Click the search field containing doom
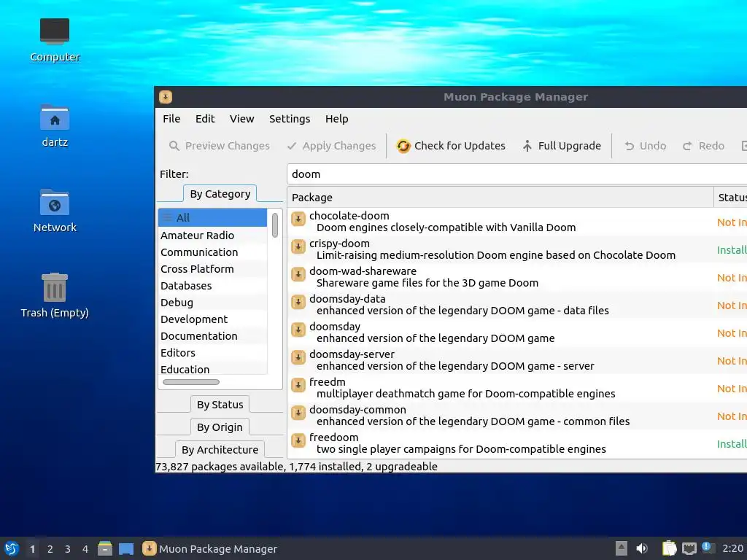The image size is (747, 560). tap(517, 174)
